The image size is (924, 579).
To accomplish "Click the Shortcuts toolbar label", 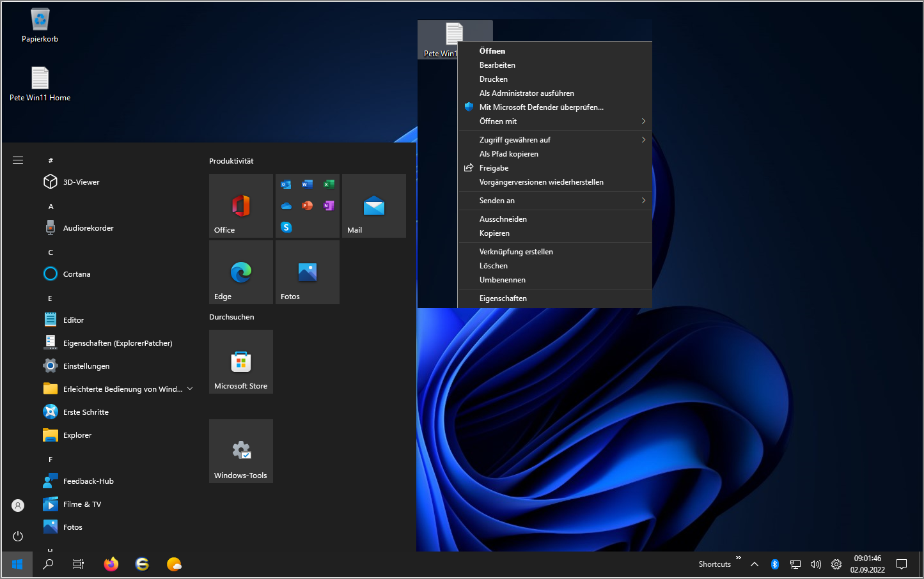I will 714,564.
